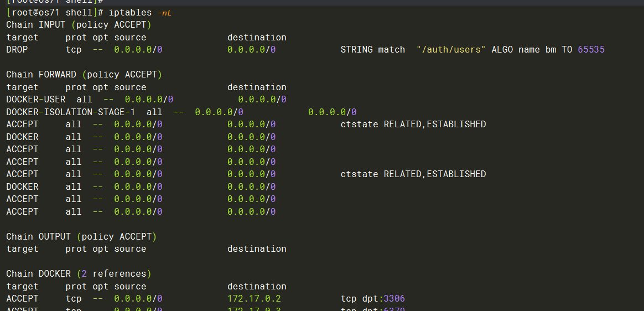The width and height of the screenshot is (644, 311).
Task: Click the destination header under Chain OUTPUT
Action: coord(257,249)
